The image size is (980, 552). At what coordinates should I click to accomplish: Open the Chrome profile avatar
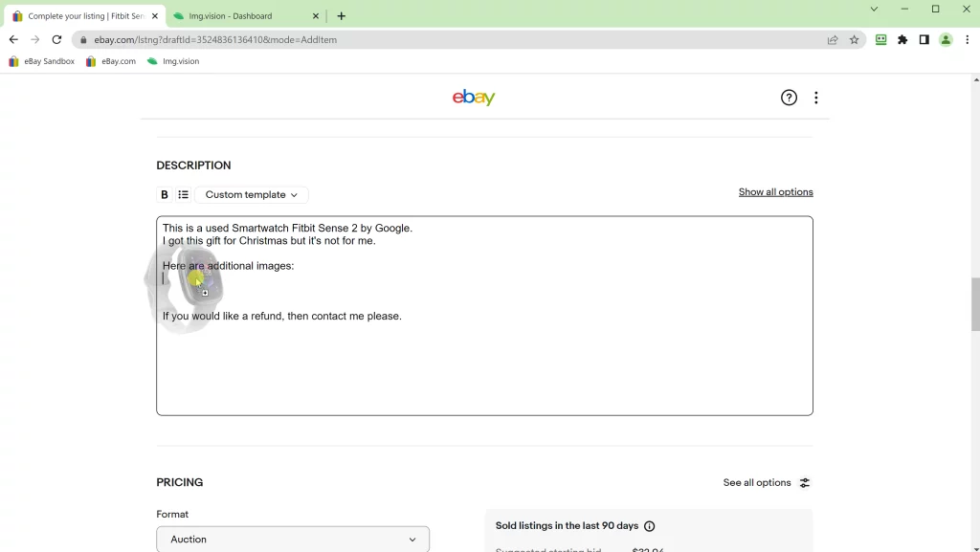point(946,39)
